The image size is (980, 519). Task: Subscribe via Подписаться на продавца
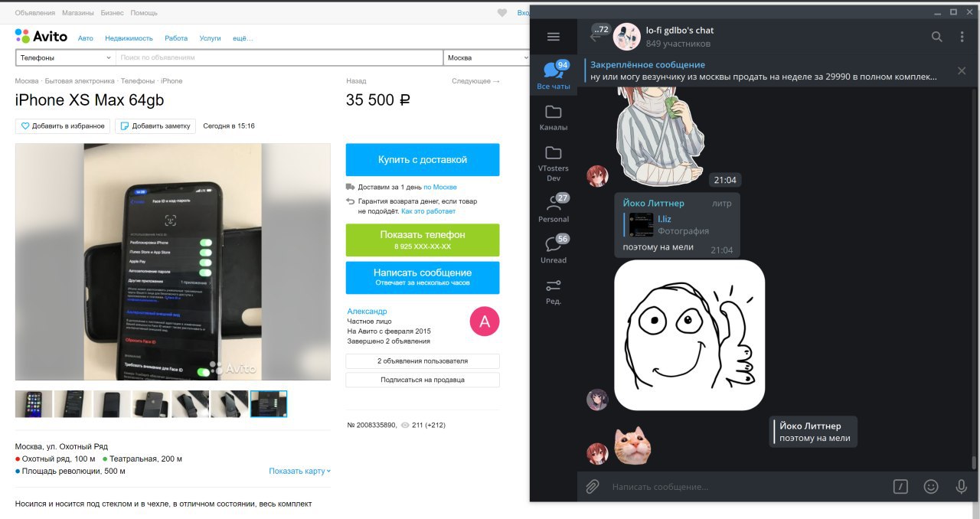[423, 380]
